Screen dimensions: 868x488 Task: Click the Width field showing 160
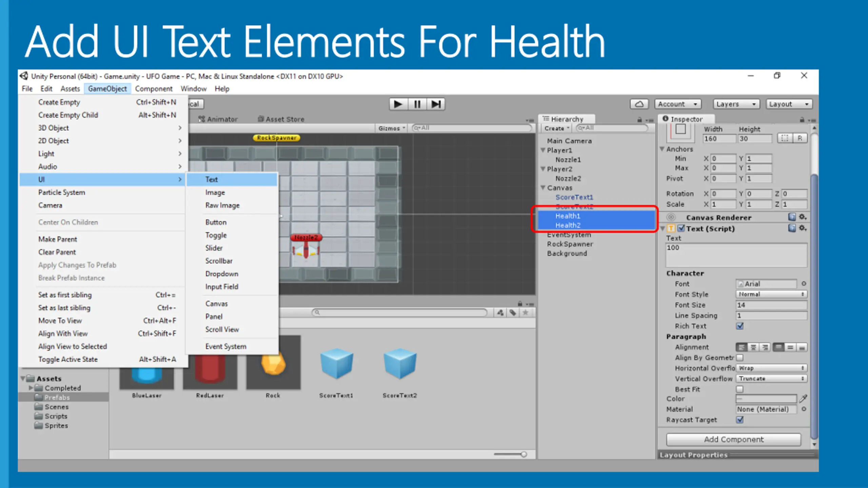point(719,139)
